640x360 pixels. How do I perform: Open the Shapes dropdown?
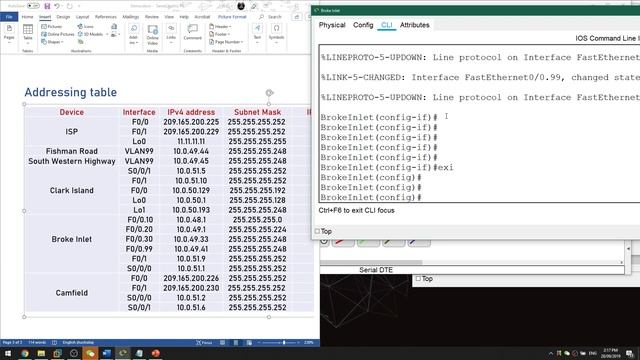(52, 42)
